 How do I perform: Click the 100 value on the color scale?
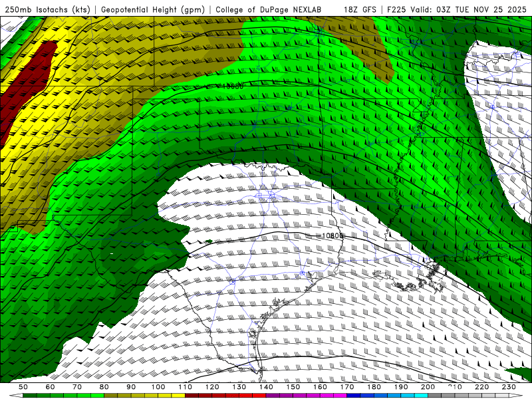point(158,387)
